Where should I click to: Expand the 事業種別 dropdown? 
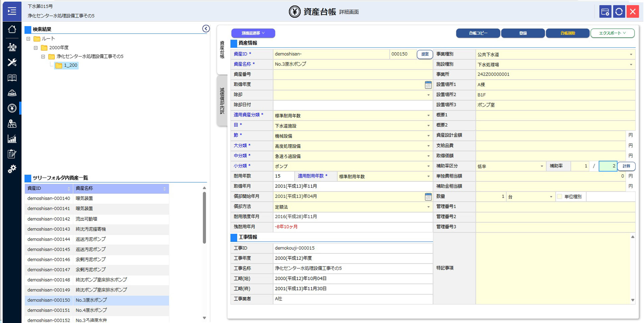click(x=631, y=55)
